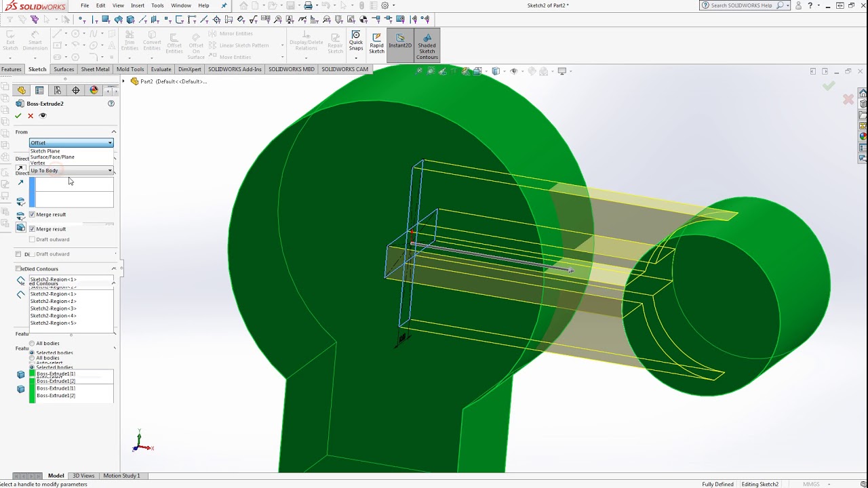Switch to PropertyManager tab icon
Screen dimensions: 868x488
click(39, 90)
